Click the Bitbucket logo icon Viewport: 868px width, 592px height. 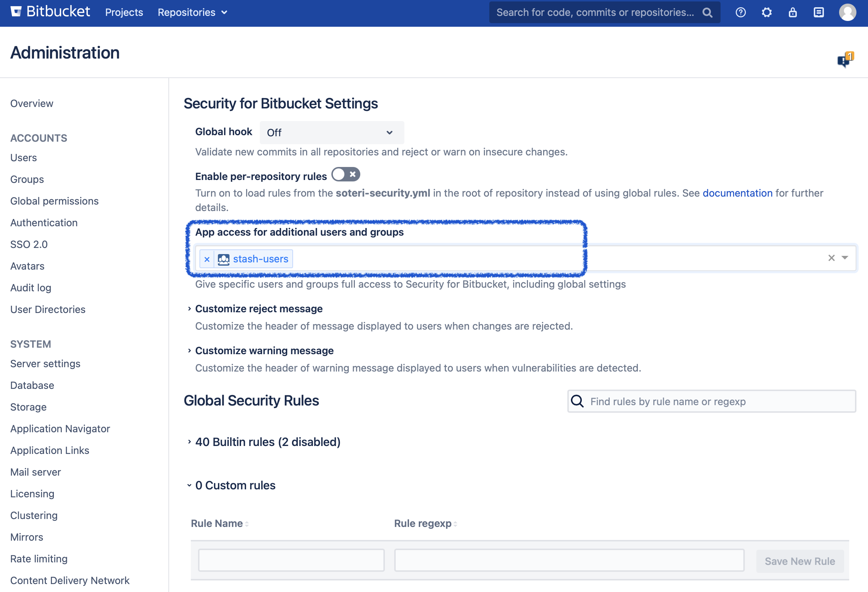point(16,12)
